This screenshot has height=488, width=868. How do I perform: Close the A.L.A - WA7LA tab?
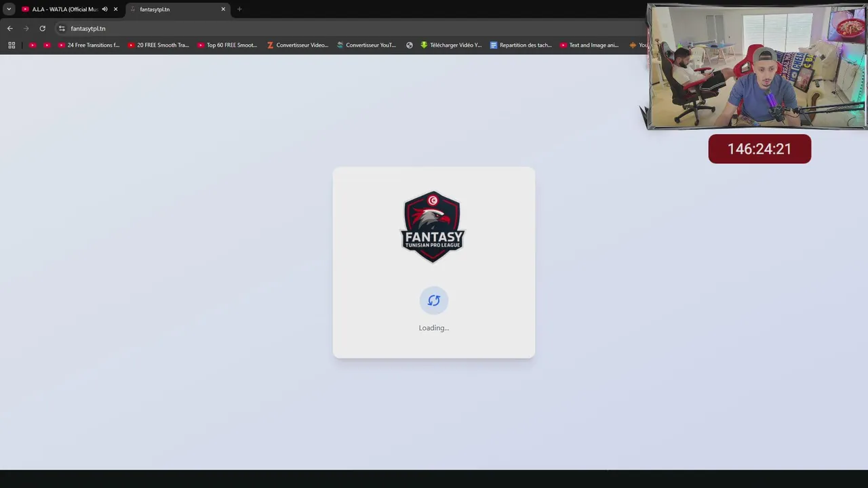[116, 9]
